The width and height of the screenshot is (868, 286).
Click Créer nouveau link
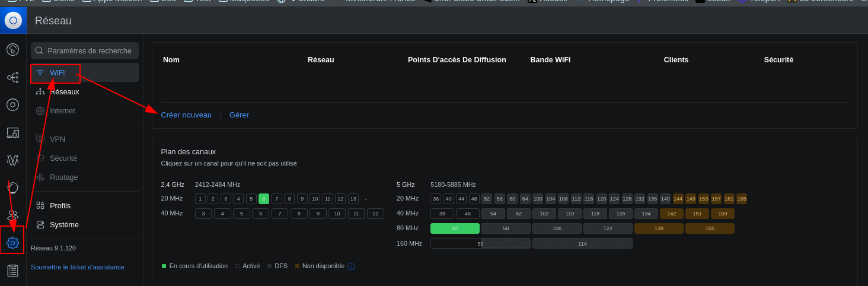(186, 115)
